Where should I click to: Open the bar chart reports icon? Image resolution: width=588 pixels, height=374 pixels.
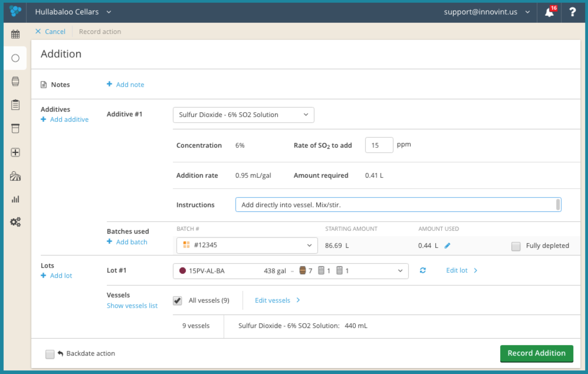(15, 199)
